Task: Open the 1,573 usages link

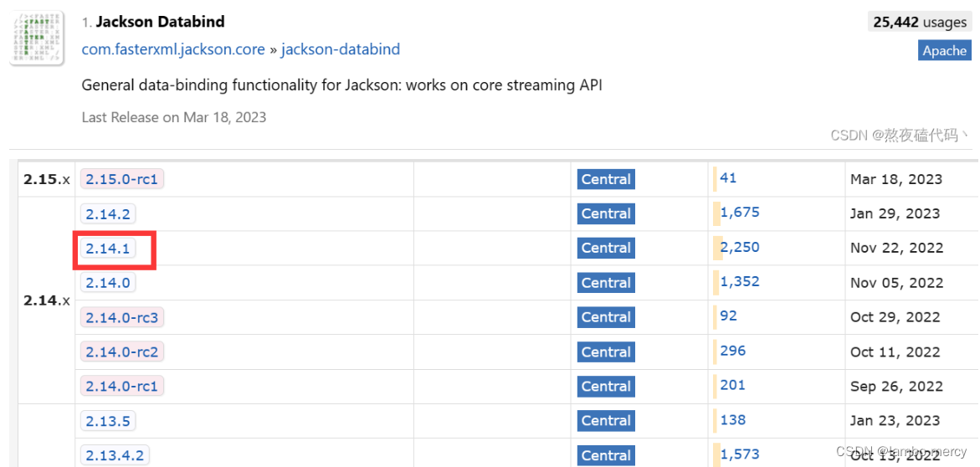Action: tap(740, 454)
